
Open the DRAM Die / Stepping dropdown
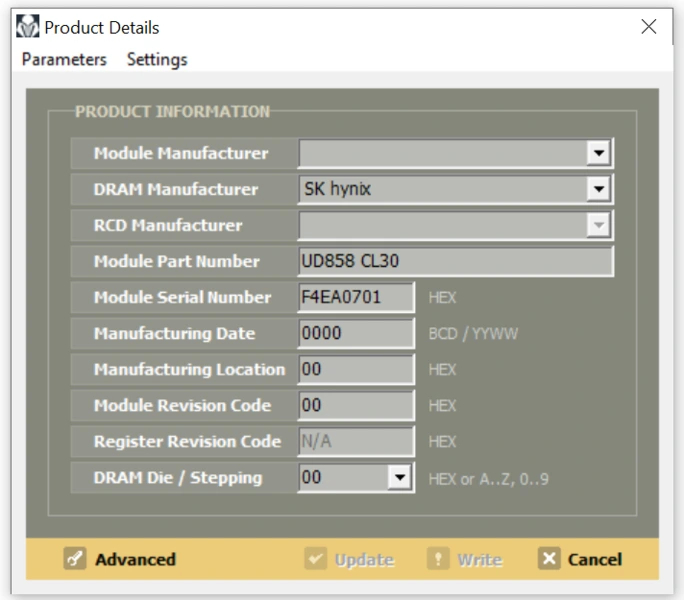coord(401,478)
